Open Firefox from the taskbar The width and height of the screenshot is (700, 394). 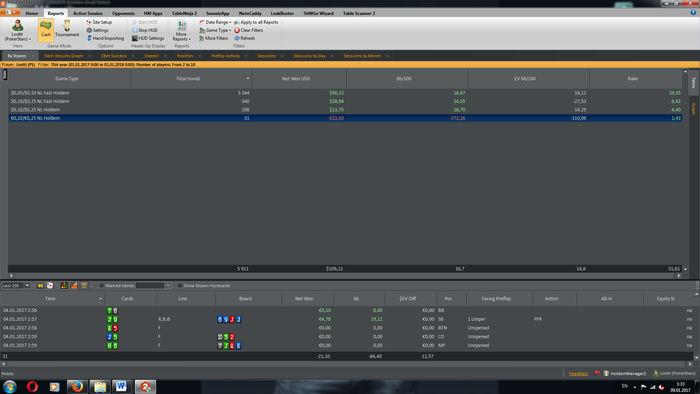coord(77,386)
